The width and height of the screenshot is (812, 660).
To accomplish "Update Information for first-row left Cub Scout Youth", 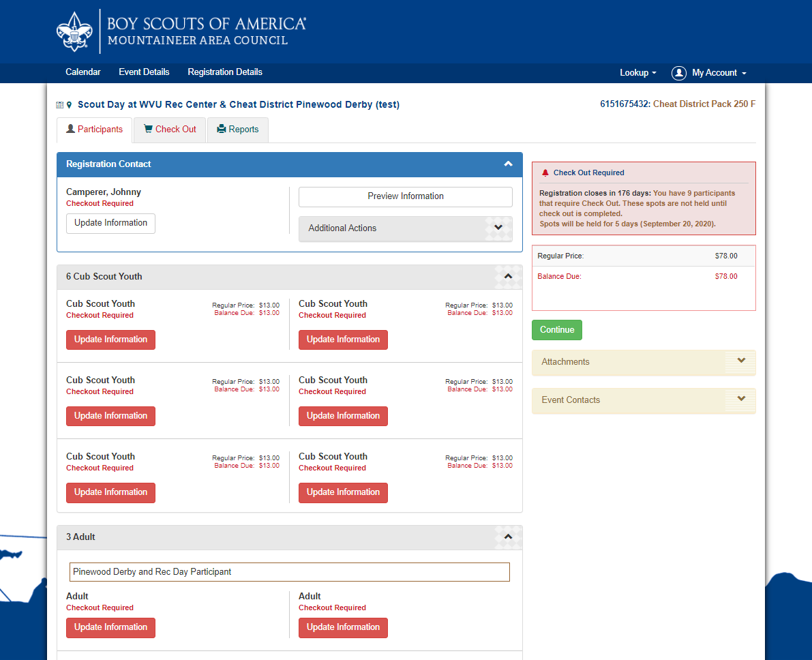I will (x=111, y=340).
